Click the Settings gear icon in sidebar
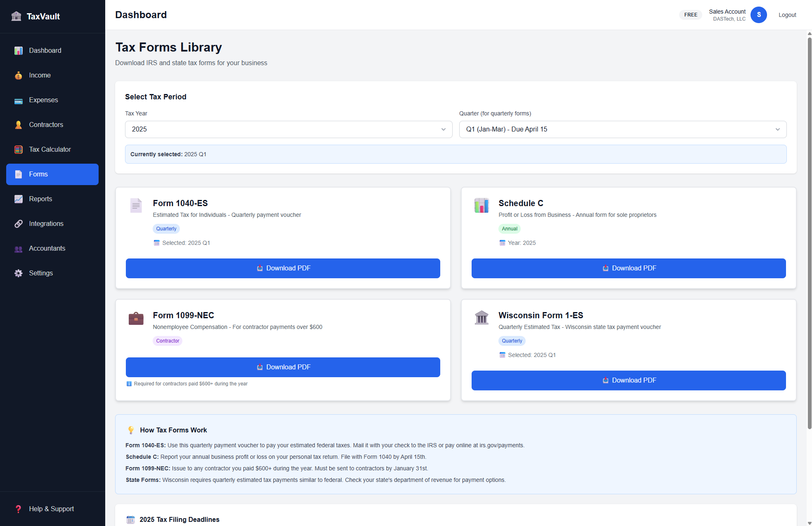The height and width of the screenshot is (526, 812). pyautogui.click(x=19, y=273)
